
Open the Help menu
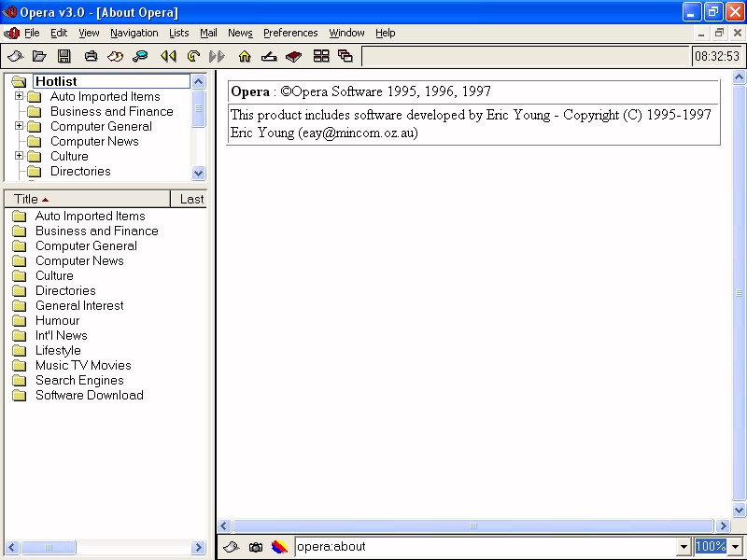386,33
